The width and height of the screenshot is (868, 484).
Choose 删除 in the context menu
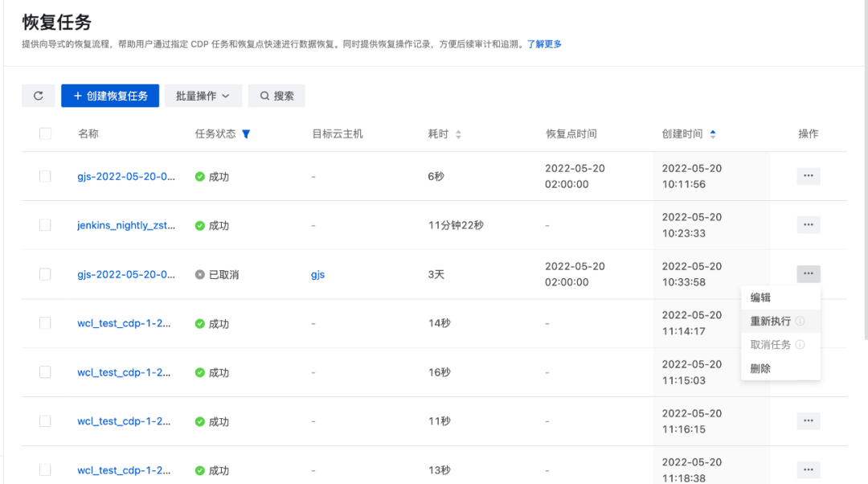pyautogui.click(x=780, y=368)
